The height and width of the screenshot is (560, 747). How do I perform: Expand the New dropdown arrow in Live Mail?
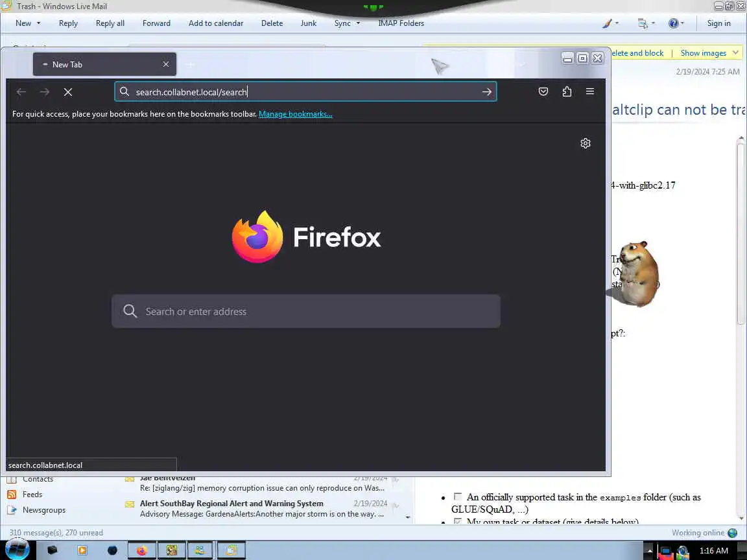(x=39, y=23)
